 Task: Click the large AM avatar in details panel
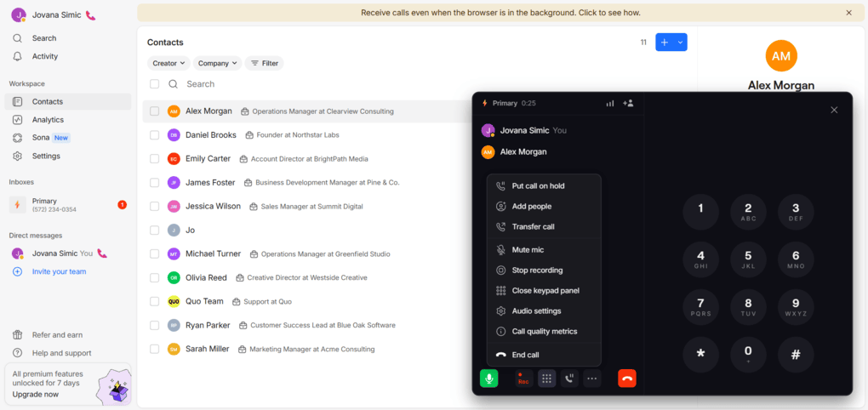(x=781, y=55)
